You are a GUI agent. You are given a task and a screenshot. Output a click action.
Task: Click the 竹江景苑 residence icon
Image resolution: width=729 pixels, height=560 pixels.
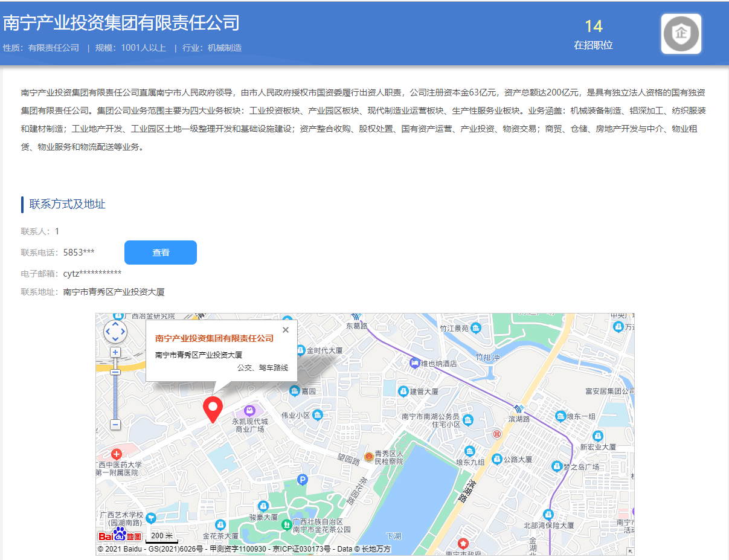[476, 328]
